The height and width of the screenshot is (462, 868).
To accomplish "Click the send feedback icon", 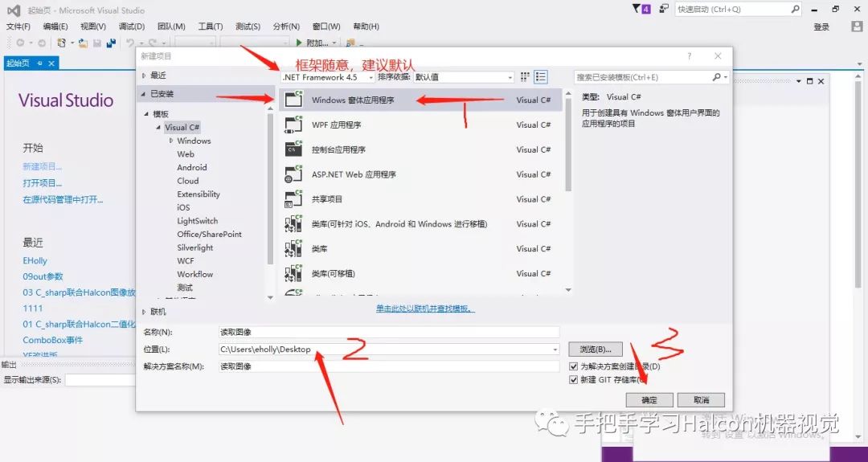I will coord(665,9).
